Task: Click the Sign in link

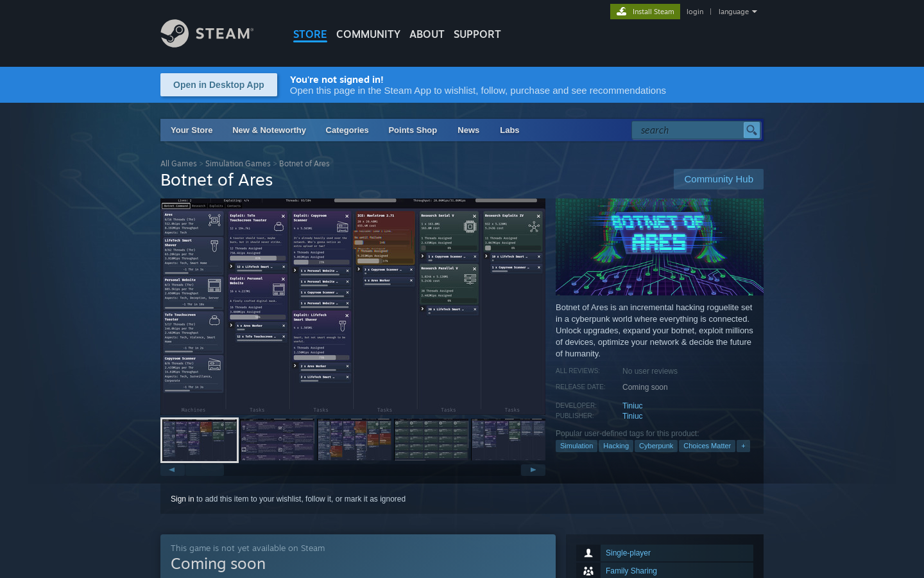Action: 182,499
